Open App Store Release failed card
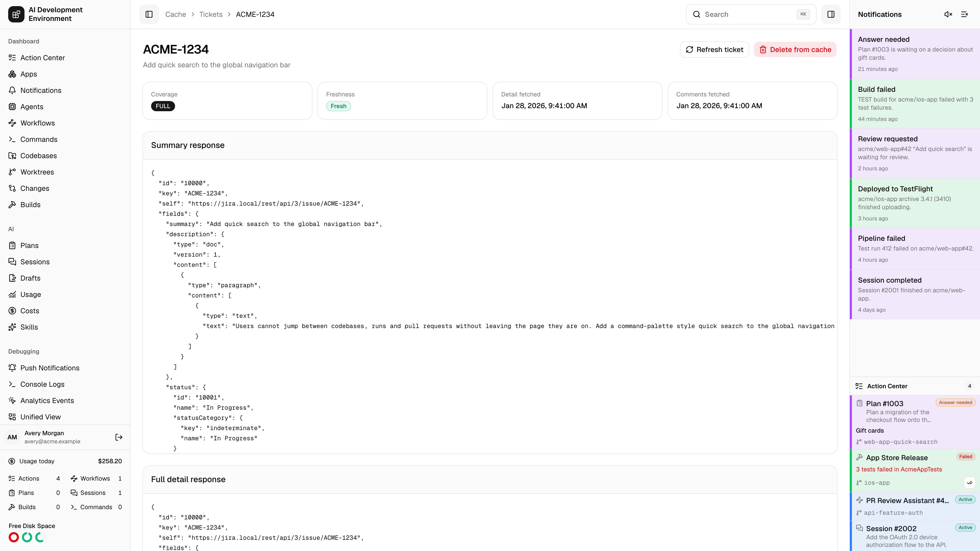 [915, 470]
